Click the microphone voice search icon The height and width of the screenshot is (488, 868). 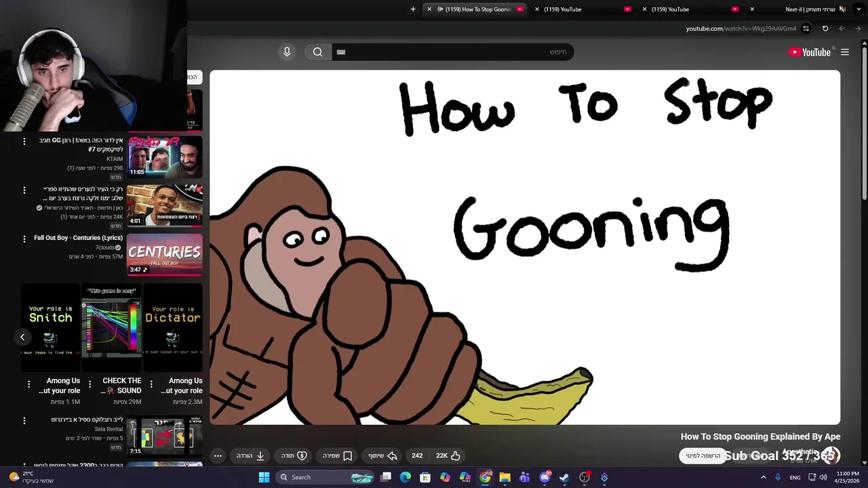click(287, 52)
